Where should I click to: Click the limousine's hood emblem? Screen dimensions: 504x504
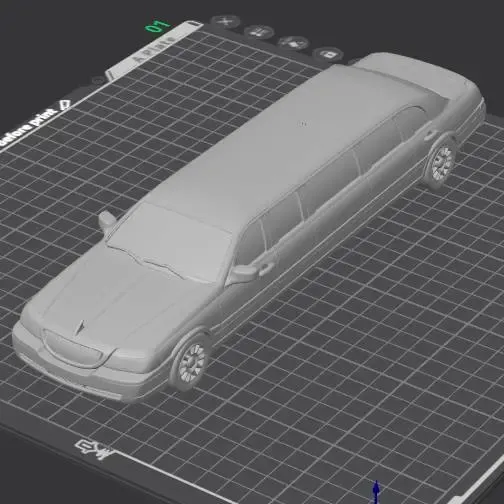(x=80, y=327)
